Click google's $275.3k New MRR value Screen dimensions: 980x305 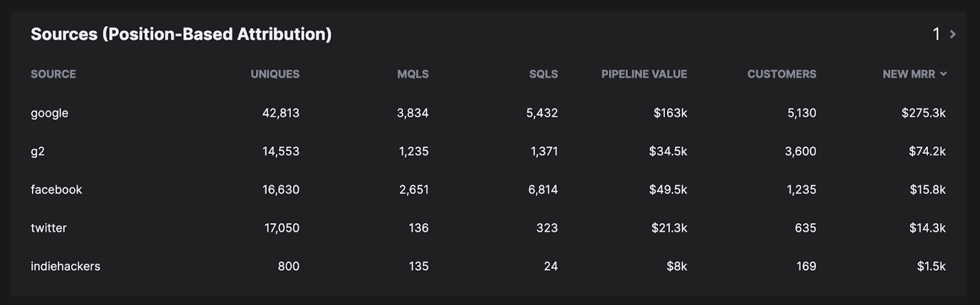[923, 113]
